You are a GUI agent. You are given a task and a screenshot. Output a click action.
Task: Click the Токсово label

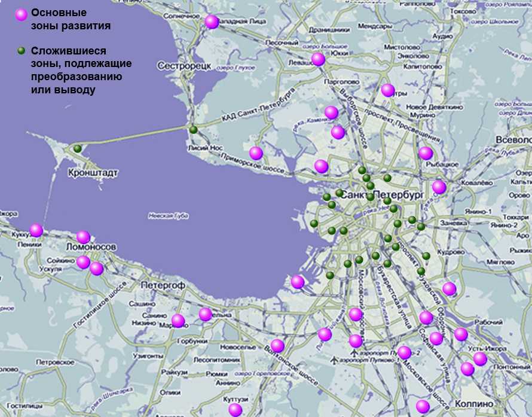[x=463, y=11]
